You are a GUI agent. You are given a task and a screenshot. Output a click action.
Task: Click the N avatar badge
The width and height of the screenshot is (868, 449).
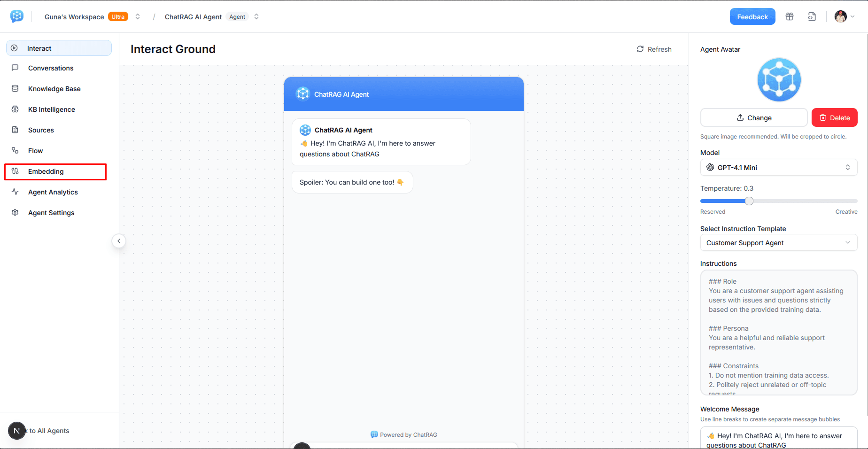coord(17,431)
